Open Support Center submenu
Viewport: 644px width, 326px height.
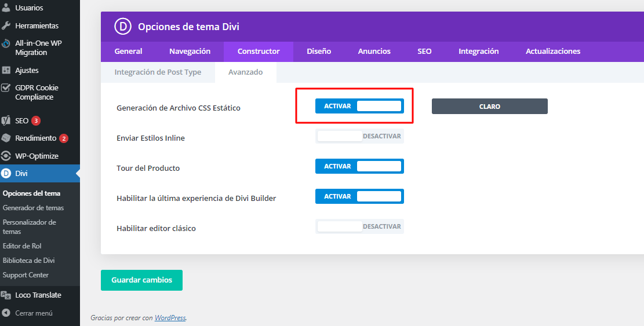point(26,275)
